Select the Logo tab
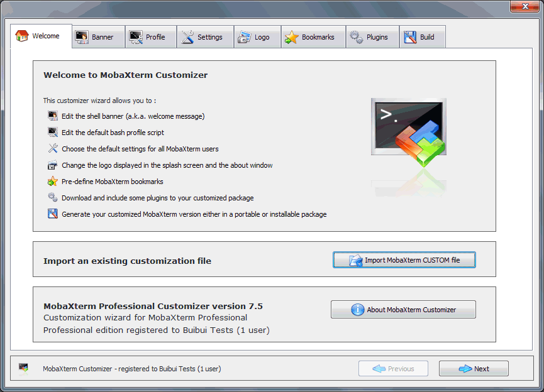This screenshot has width=544, height=392. pyautogui.click(x=257, y=36)
